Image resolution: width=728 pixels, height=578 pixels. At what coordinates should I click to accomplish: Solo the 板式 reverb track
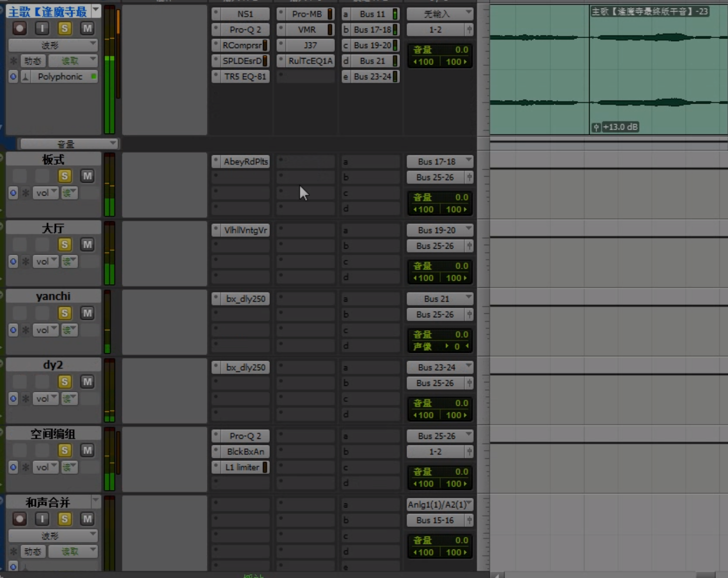coord(64,176)
